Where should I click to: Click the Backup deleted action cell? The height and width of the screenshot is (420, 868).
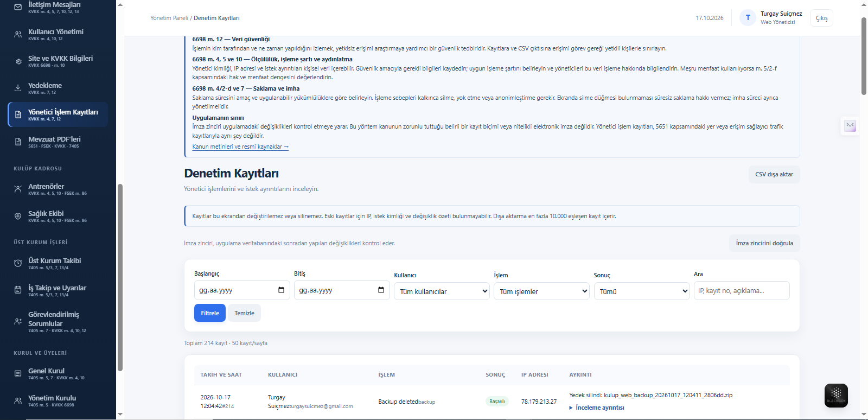click(407, 402)
